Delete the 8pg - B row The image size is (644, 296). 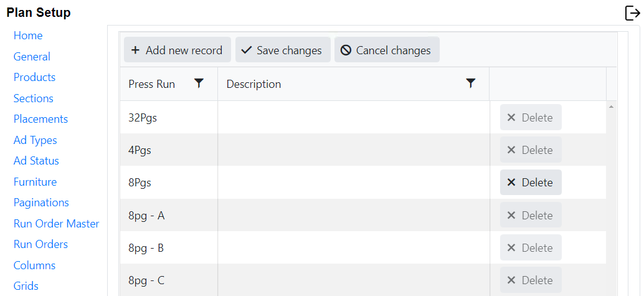click(x=530, y=248)
